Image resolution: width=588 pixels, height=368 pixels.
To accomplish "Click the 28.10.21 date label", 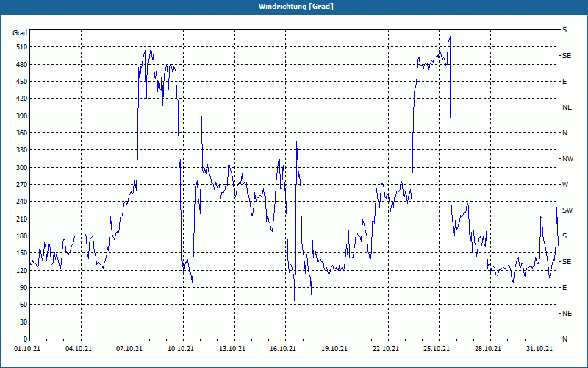I will [488, 349].
